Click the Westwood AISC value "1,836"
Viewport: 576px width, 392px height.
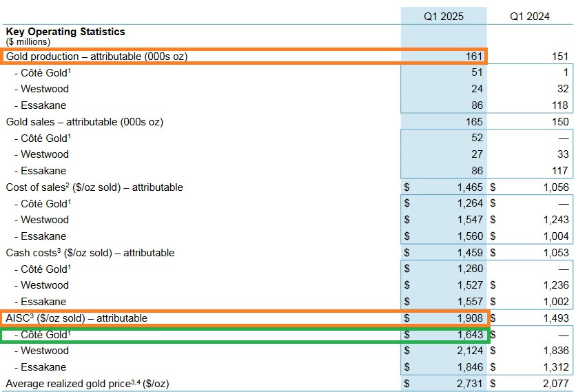[x=556, y=351]
